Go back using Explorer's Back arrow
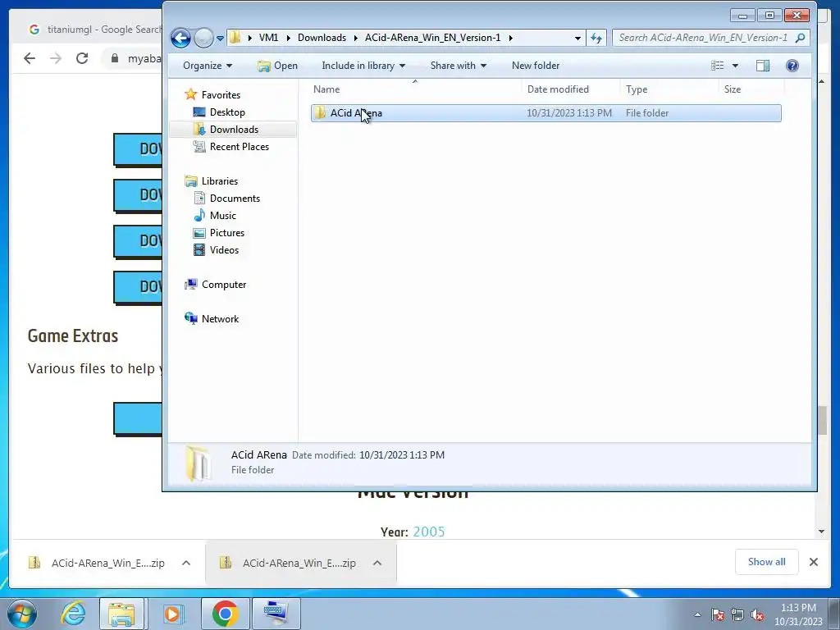 pos(180,38)
